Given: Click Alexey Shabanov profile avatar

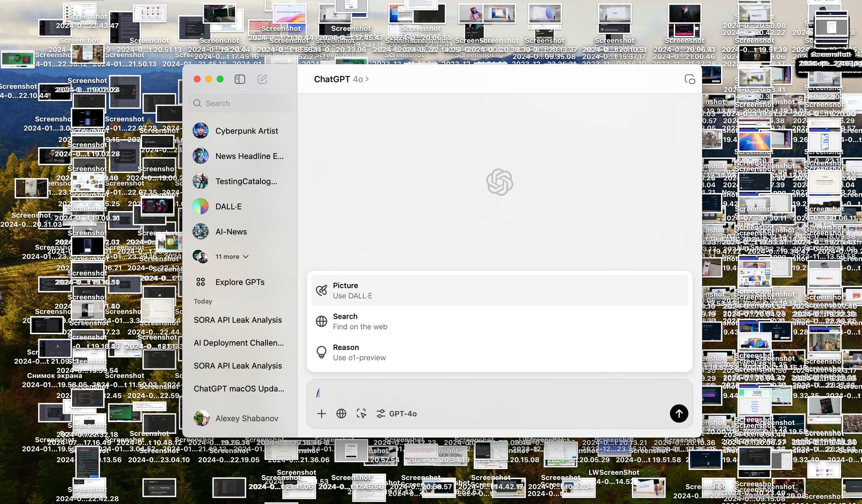Looking at the screenshot, I should point(202,418).
